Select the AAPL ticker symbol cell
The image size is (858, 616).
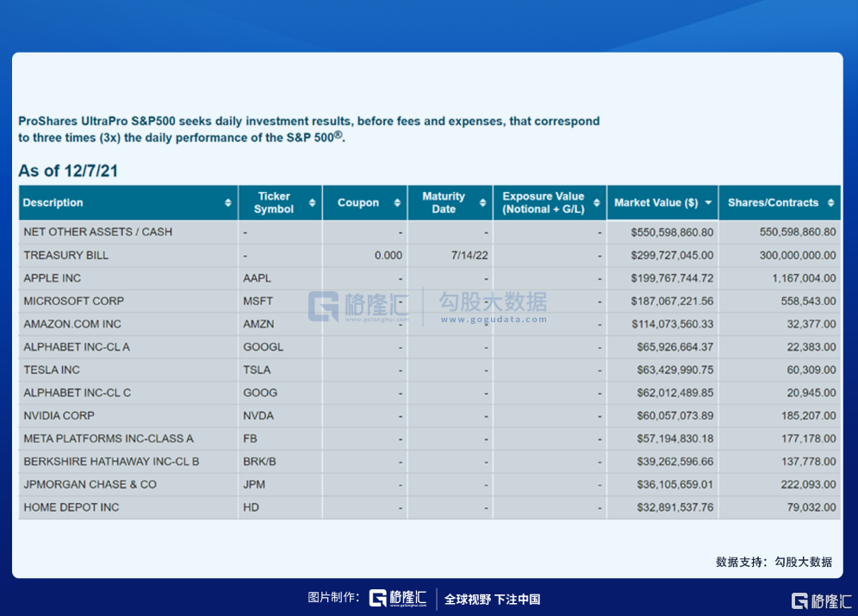click(258, 278)
